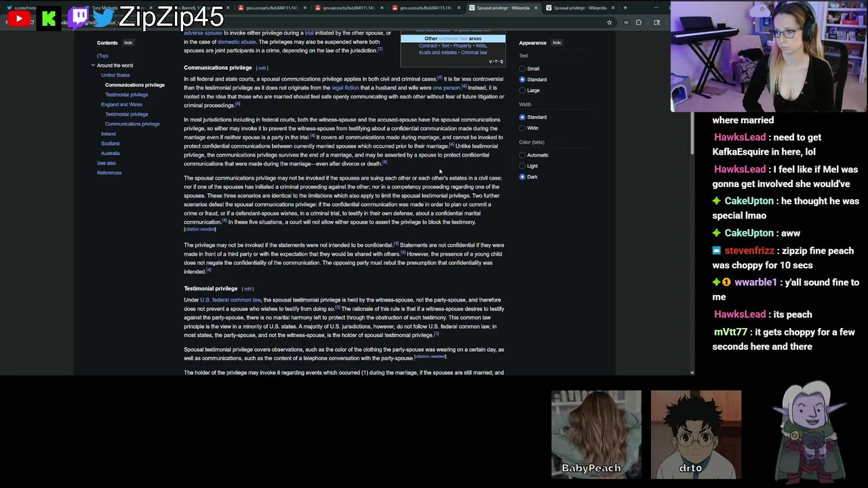The height and width of the screenshot is (488, 868).
Task: Jump to the Ireland section
Action: (108, 134)
